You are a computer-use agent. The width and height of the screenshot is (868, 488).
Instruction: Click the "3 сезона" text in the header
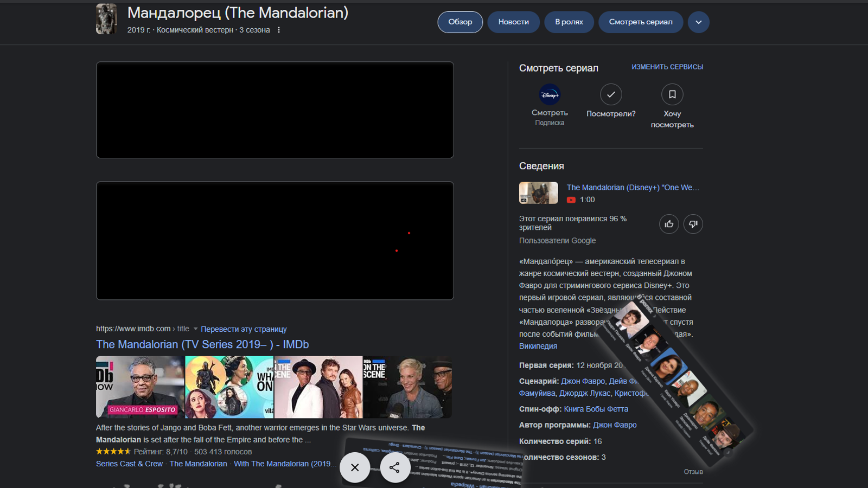click(x=254, y=30)
